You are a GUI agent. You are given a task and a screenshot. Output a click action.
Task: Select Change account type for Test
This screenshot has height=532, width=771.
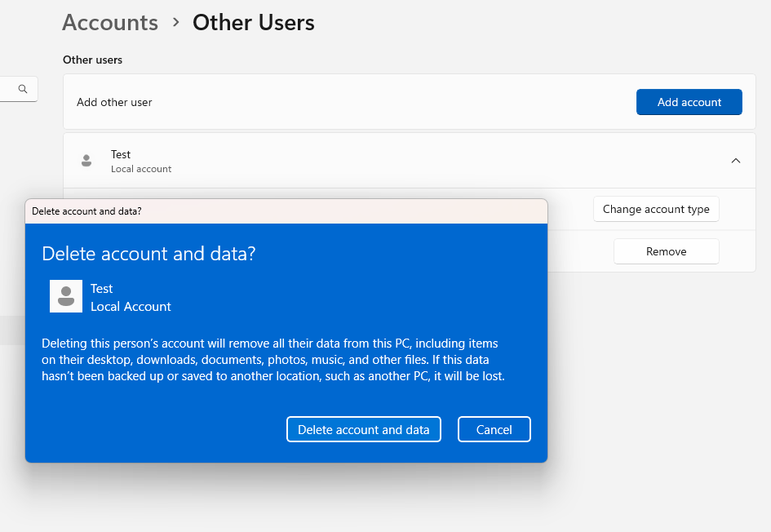click(656, 209)
